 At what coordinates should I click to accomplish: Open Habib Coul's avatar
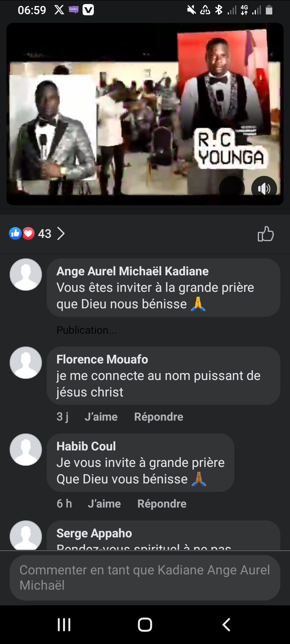[x=26, y=450]
